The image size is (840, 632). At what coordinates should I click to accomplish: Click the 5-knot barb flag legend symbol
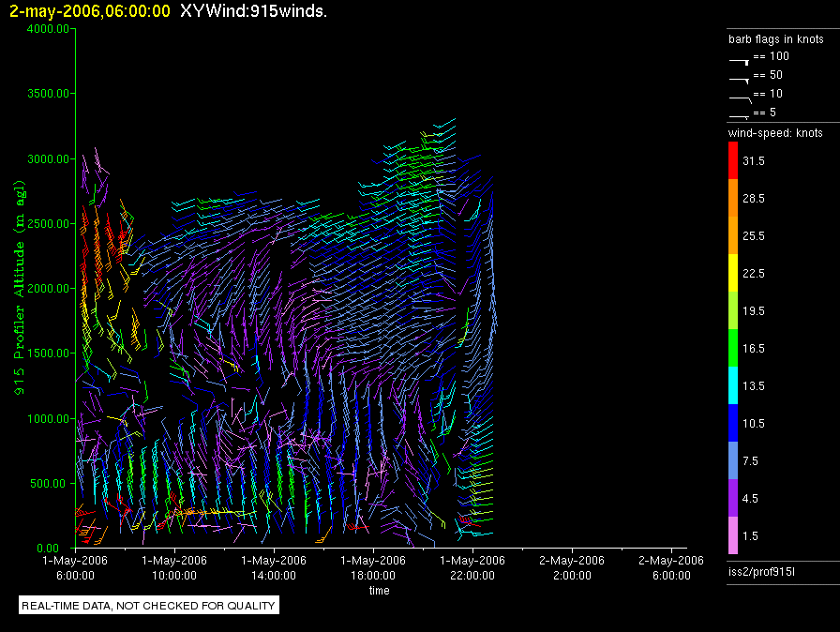pos(739,115)
